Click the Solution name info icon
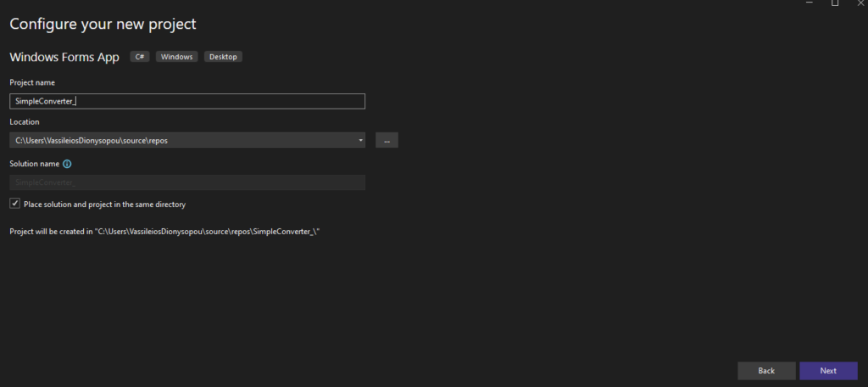This screenshot has width=868, height=387. click(67, 164)
